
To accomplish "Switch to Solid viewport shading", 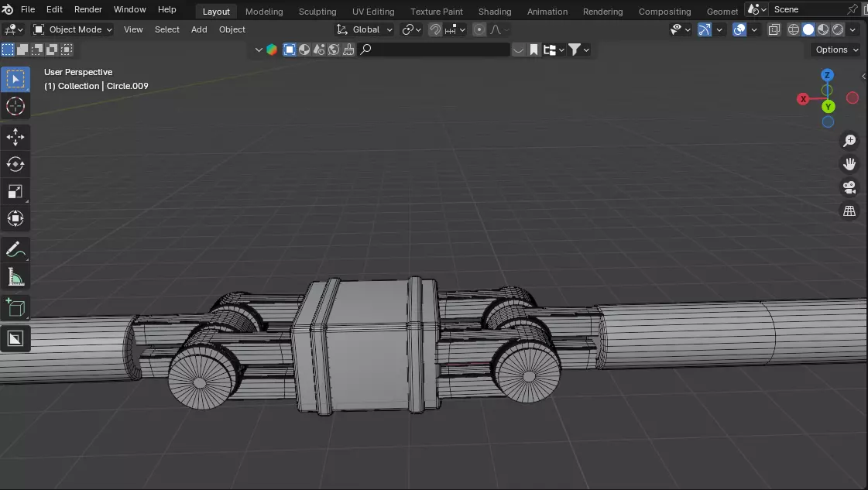I will [x=808, y=29].
